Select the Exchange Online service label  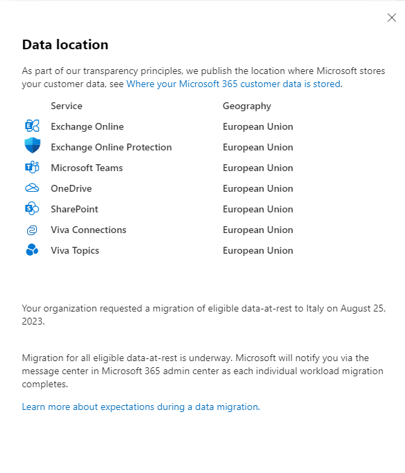87,127
